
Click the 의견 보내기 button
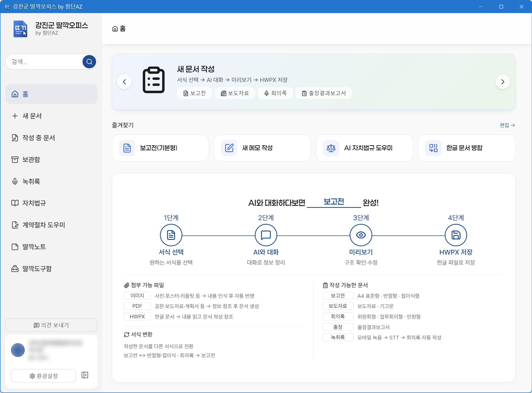pyautogui.click(x=51, y=325)
